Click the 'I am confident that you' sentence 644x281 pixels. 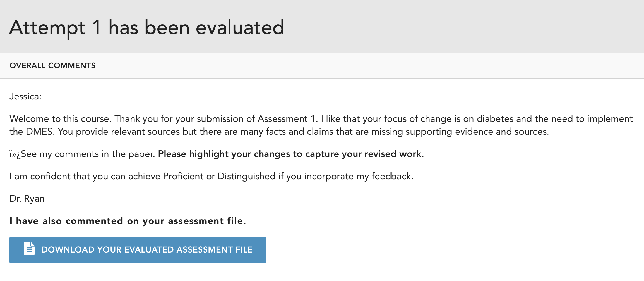point(211,176)
